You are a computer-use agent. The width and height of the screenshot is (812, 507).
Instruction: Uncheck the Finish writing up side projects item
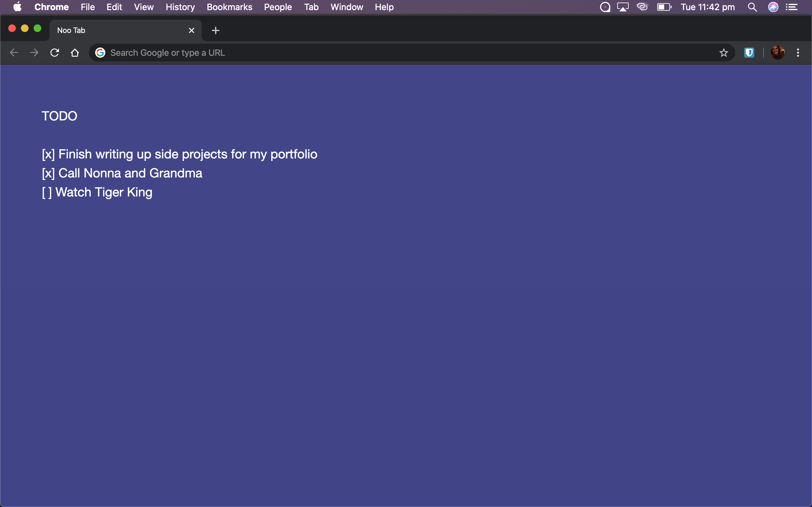[x=48, y=154]
